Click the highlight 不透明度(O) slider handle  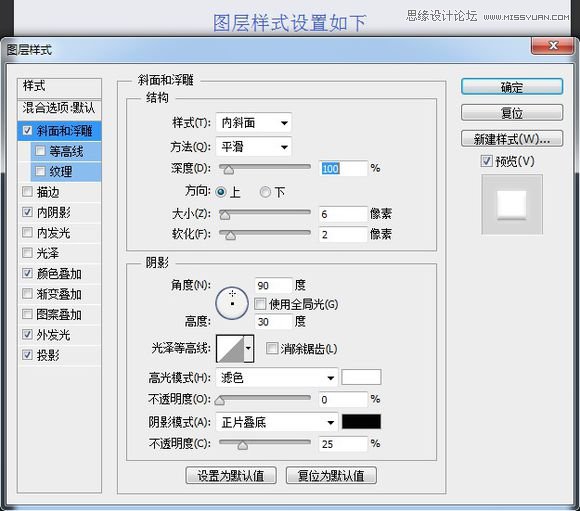(220, 400)
